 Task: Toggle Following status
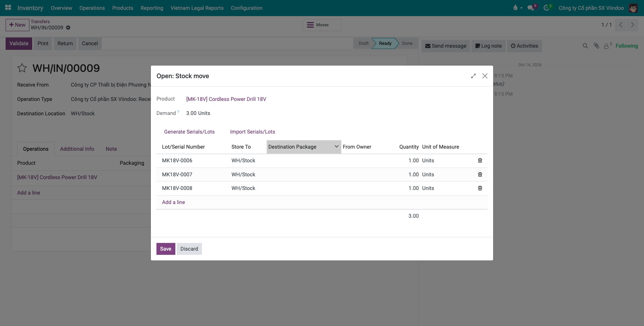pyautogui.click(x=626, y=46)
